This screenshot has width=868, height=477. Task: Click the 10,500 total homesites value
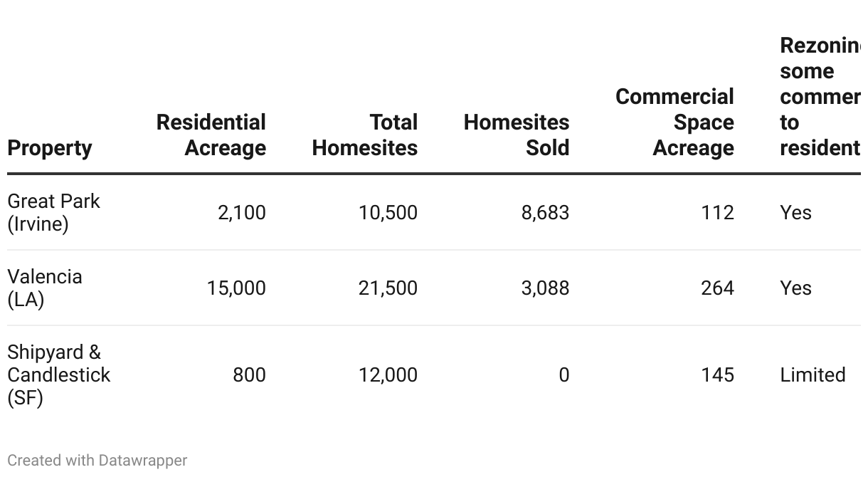pos(388,213)
